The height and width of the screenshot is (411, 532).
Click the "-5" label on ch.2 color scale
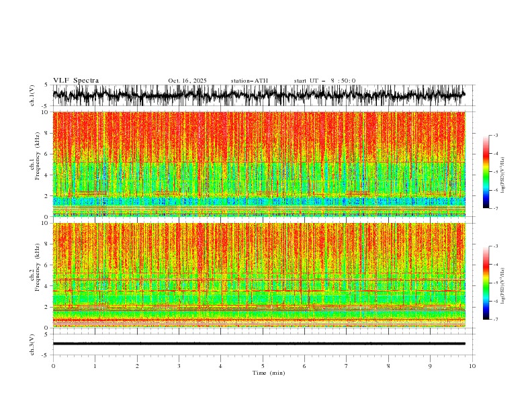click(496, 283)
